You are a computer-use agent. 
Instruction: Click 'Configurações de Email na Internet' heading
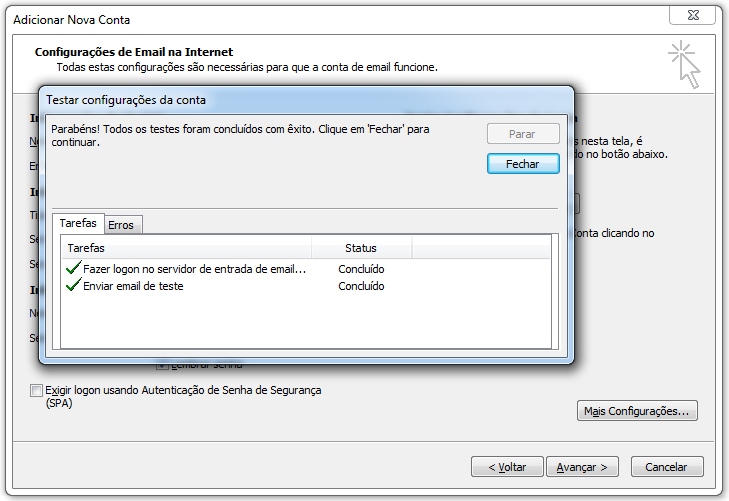point(134,52)
